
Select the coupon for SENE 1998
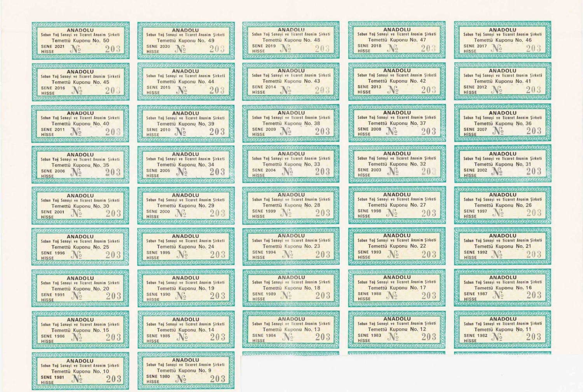coord(397,205)
